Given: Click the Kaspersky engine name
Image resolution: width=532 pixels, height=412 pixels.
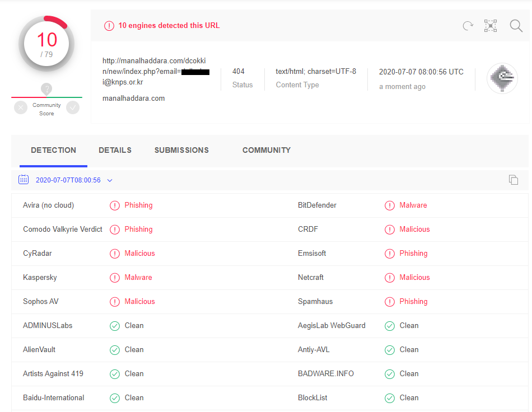Looking at the screenshot, I should [40, 278].
